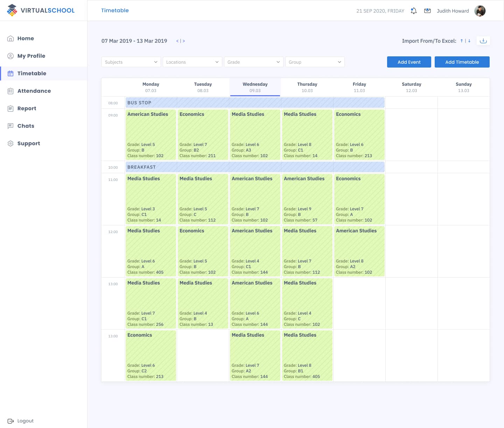Go to previous week arrow

point(177,41)
